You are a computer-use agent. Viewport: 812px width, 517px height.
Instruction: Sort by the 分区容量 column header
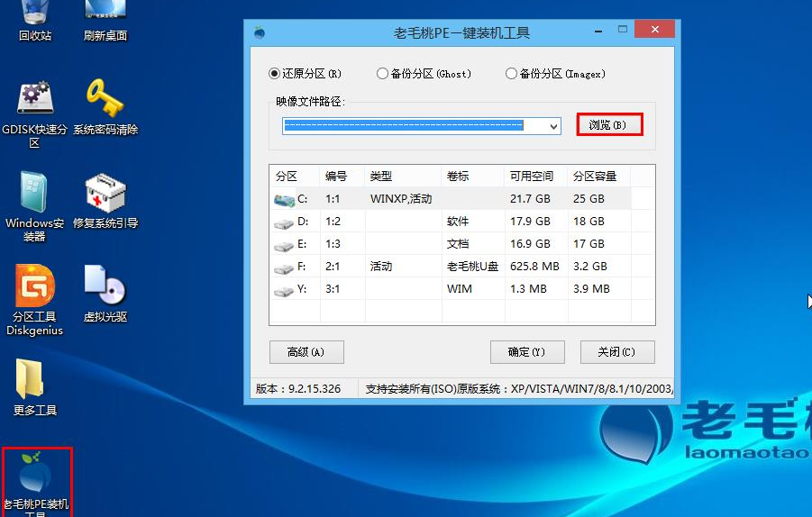(x=599, y=176)
